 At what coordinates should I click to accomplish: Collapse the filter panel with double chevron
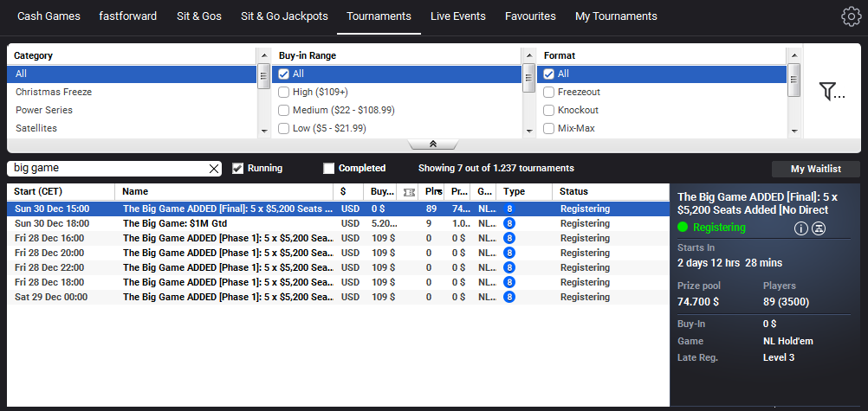[x=432, y=144]
